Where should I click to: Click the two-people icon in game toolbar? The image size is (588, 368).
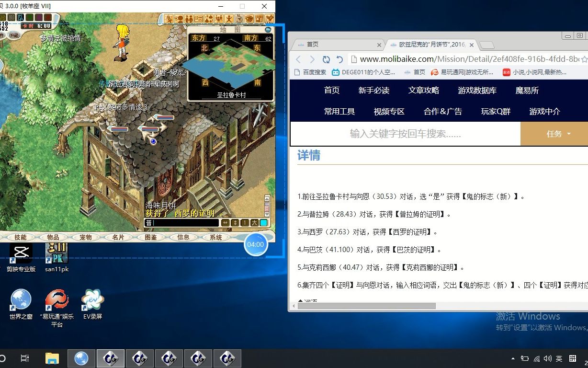click(x=189, y=19)
